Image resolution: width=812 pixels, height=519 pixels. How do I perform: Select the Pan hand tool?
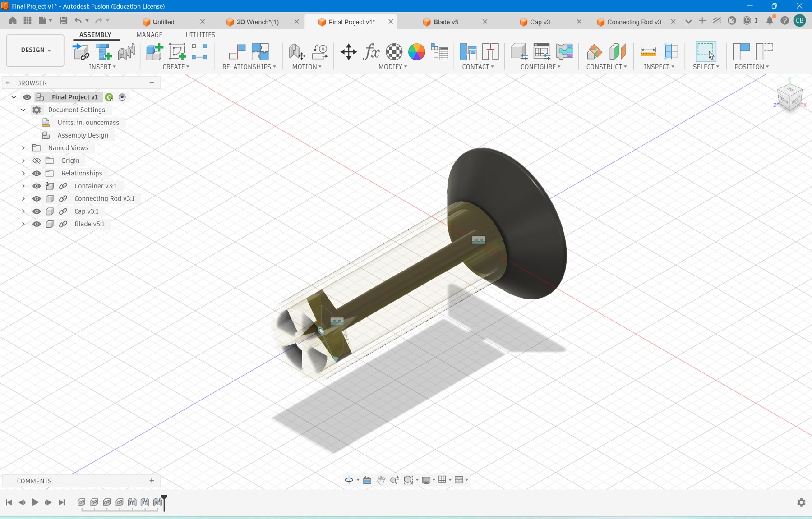pyautogui.click(x=381, y=480)
